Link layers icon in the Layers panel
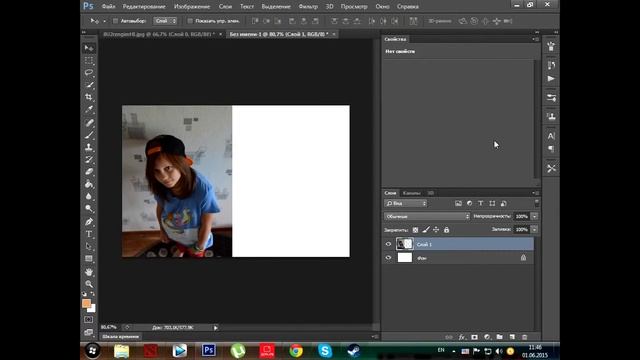Screen dimensions: 640x360 [x=449, y=337]
